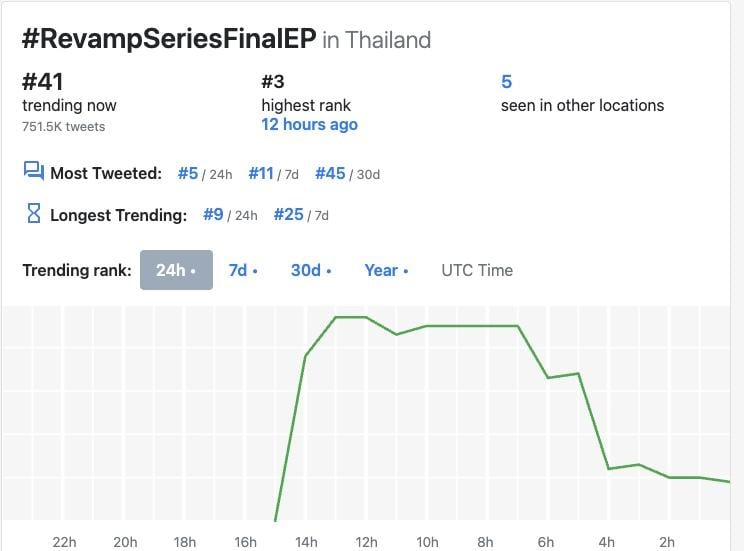Open the #5 most tweeted 24h rank link
This screenshot has width=744, height=551.
(188, 173)
